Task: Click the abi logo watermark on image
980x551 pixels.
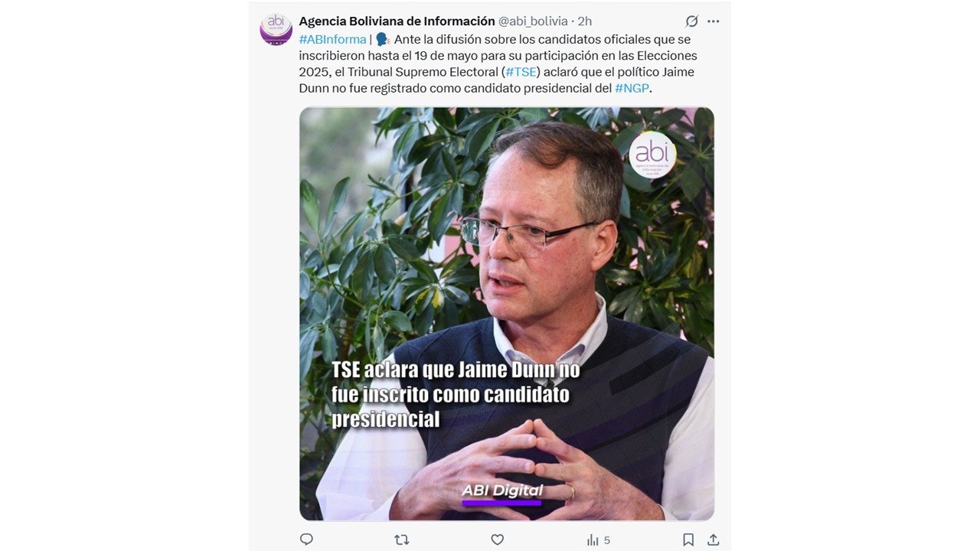Action: click(652, 155)
